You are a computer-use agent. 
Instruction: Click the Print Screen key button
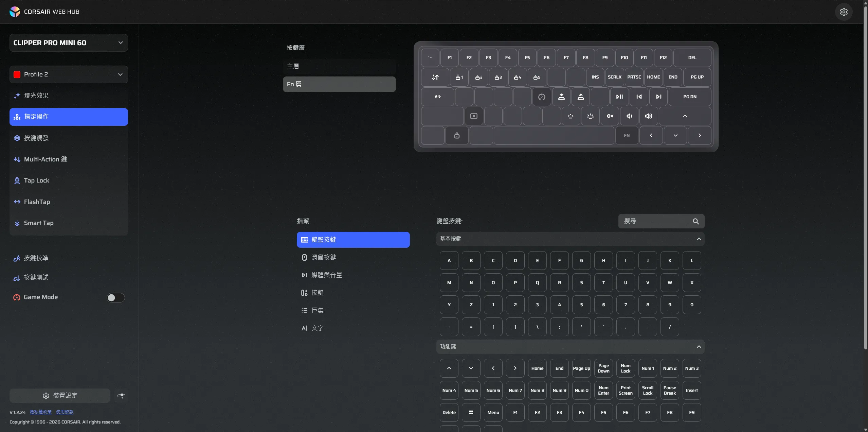(626, 391)
